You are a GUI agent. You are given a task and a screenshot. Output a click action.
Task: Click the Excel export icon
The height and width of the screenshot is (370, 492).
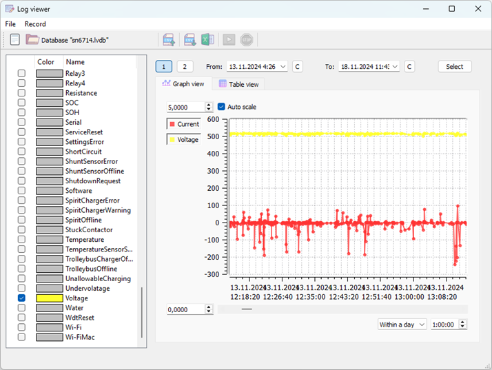click(x=207, y=40)
